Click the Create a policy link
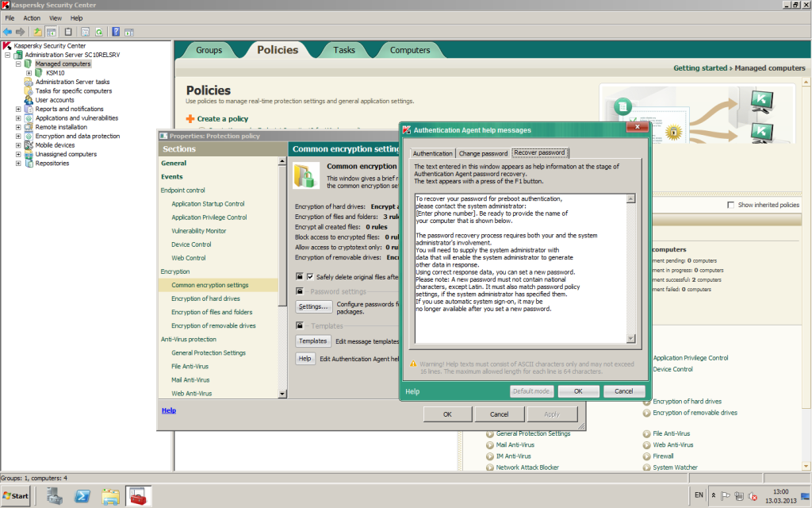This screenshot has height=508, width=812. coord(223,119)
